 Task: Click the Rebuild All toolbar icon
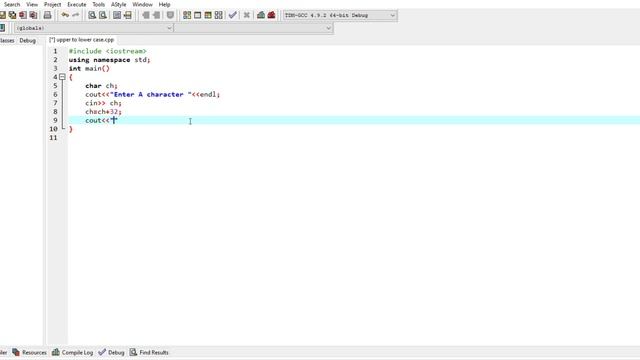(219, 15)
